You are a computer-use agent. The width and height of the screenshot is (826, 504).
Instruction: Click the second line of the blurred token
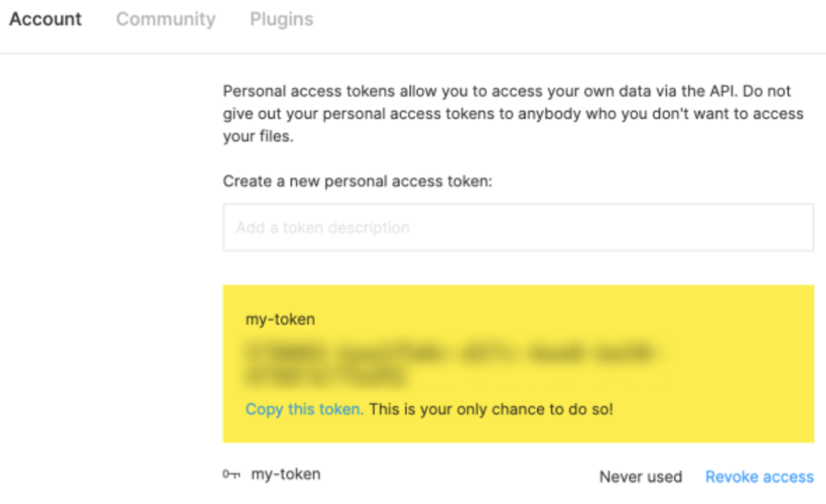pyautogui.click(x=325, y=377)
